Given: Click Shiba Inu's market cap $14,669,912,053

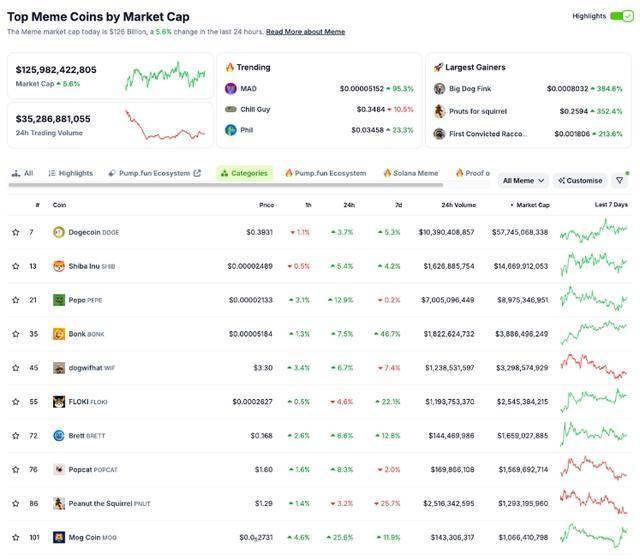Looking at the screenshot, I should (x=520, y=266).
